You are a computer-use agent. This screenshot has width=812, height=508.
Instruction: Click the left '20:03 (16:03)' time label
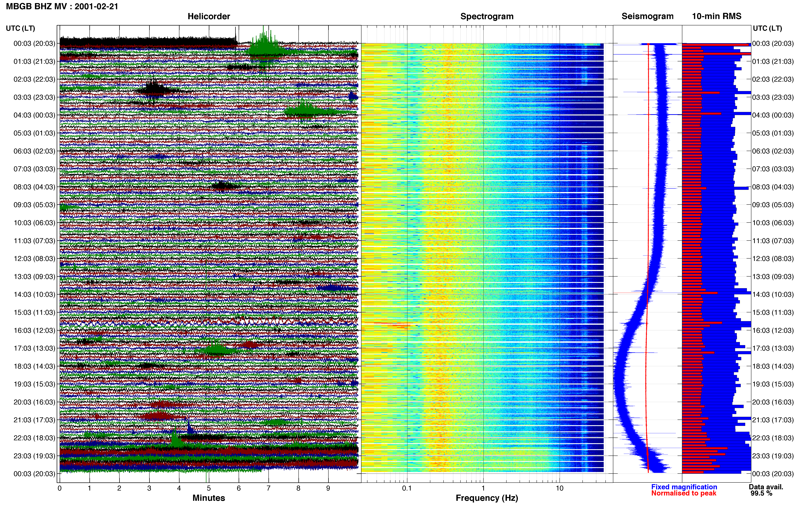point(34,402)
